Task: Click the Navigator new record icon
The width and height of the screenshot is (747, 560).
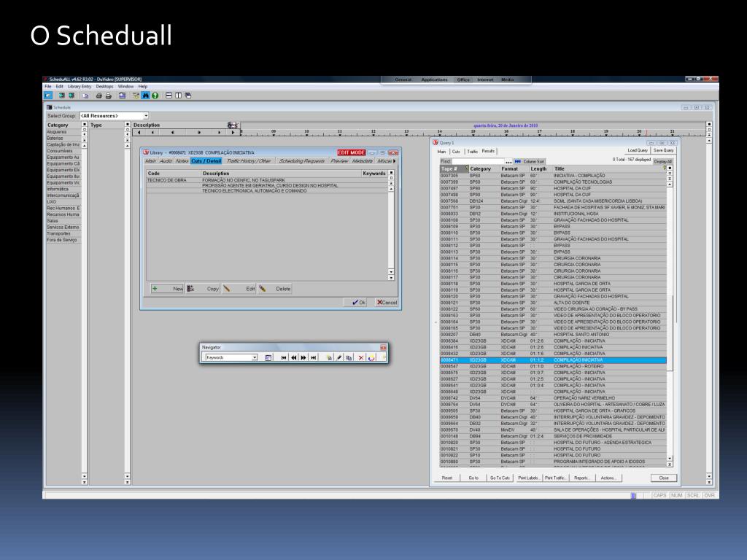Action: (329, 357)
